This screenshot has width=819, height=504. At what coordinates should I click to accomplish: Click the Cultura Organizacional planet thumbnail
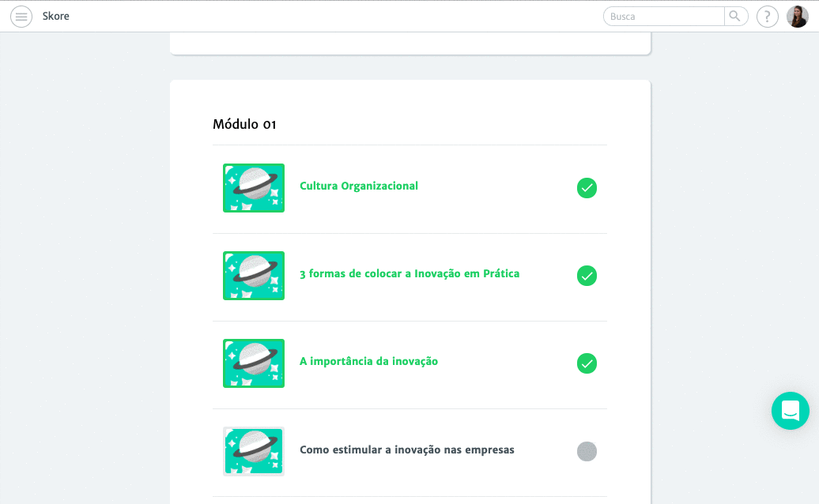point(254,188)
